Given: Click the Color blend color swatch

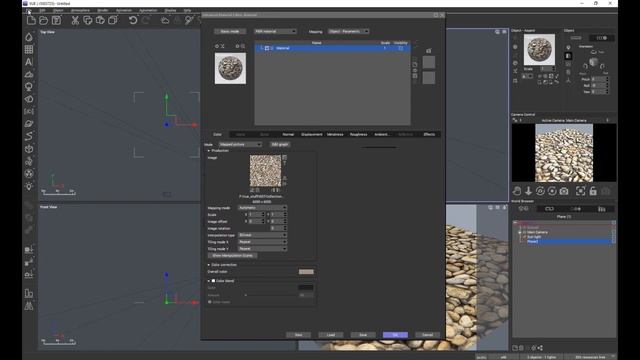Looking at the screenshot, I should coord(306,288).
